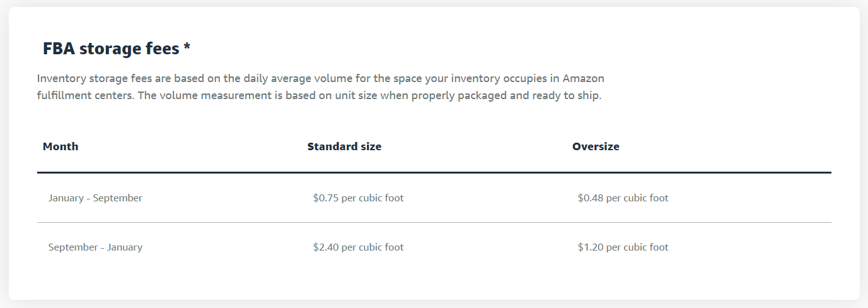Click the "January - September" row label
The image size is (868, 308).
95,198
